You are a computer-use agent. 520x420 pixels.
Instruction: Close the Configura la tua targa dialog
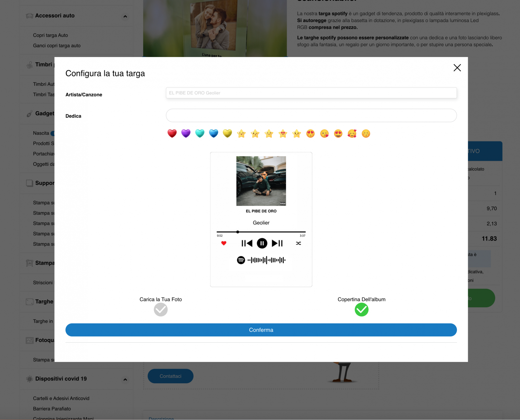pyautogui.click(x=457, y=68)
